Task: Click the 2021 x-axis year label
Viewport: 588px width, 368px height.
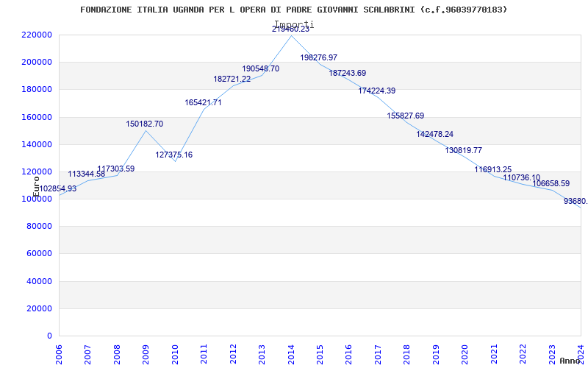Action: [494, 354]
